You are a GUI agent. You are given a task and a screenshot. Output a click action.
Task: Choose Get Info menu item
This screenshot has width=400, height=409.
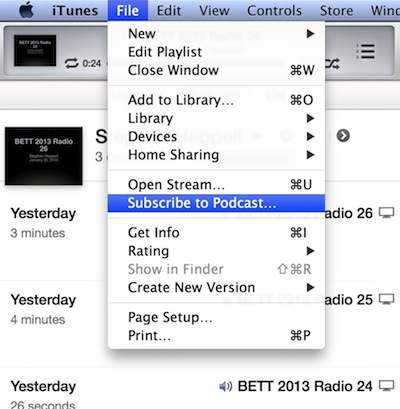point(216,233)
